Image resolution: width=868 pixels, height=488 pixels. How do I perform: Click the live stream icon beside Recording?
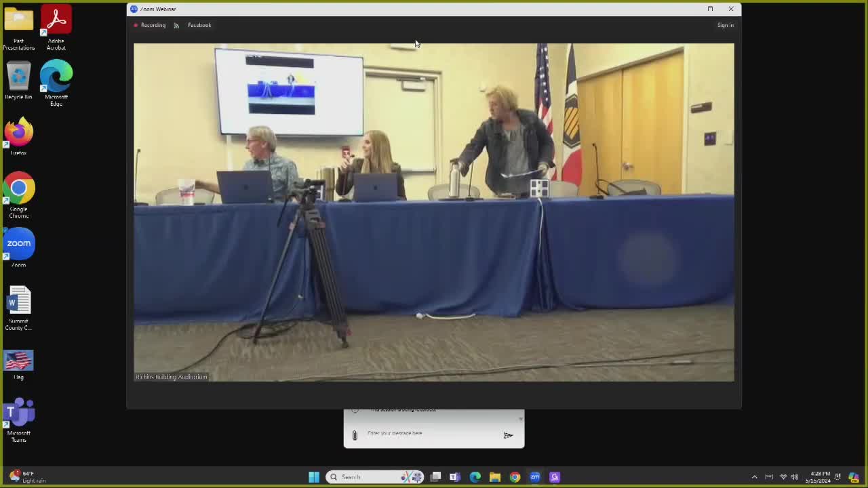pos(176,25)
